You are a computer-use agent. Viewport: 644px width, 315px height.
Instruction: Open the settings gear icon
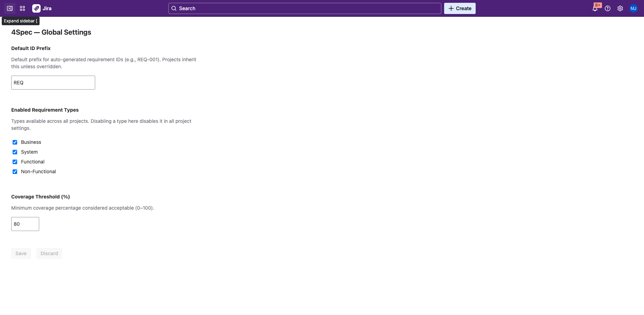coord(620,8)
